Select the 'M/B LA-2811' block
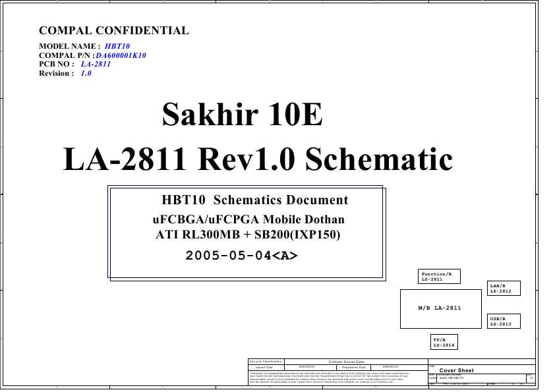This screenshot has width=555, height=392. 441,309
